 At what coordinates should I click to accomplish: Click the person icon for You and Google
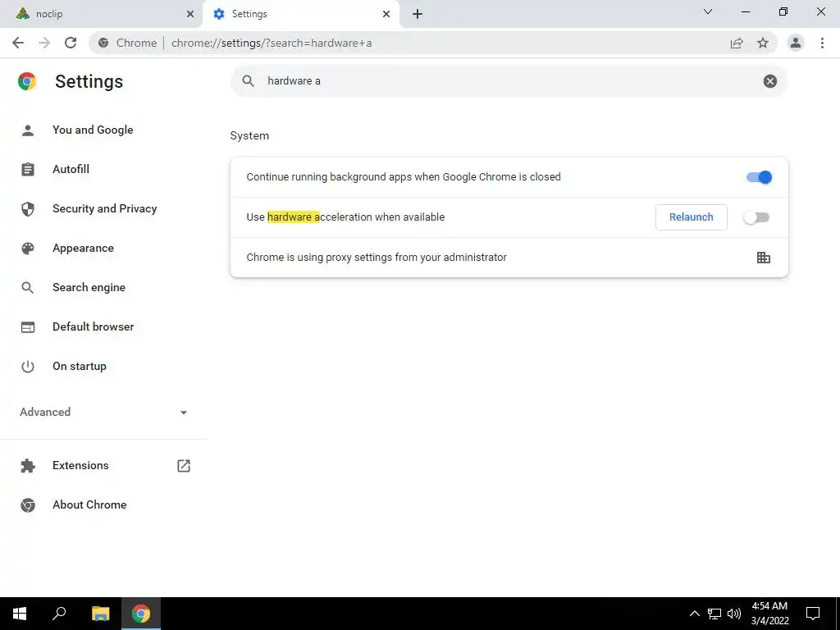[x=28, y=130]
